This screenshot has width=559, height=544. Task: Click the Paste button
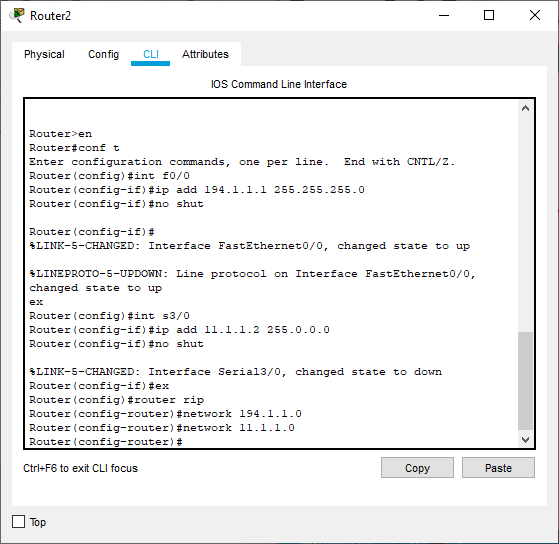click(x=498, y=468)
